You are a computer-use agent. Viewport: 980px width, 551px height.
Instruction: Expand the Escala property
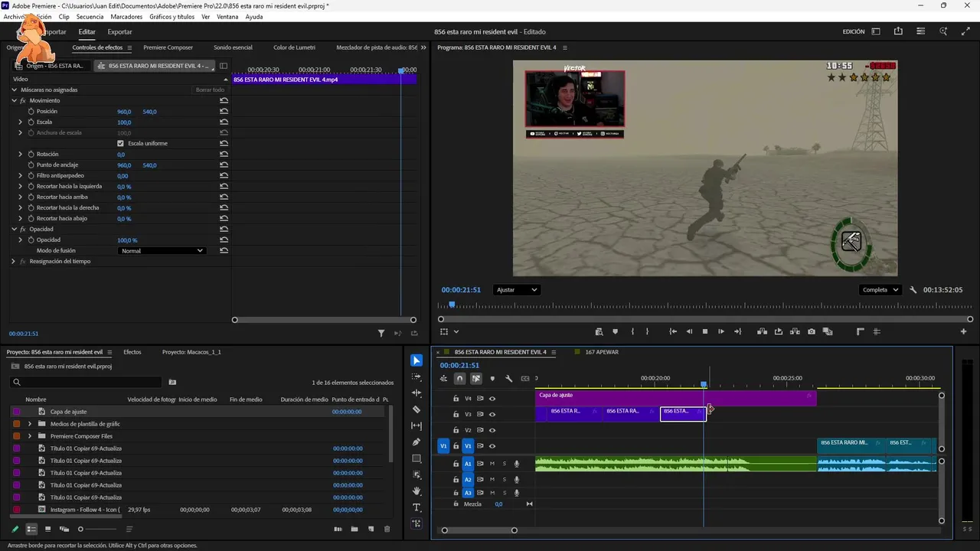(21, 122)
